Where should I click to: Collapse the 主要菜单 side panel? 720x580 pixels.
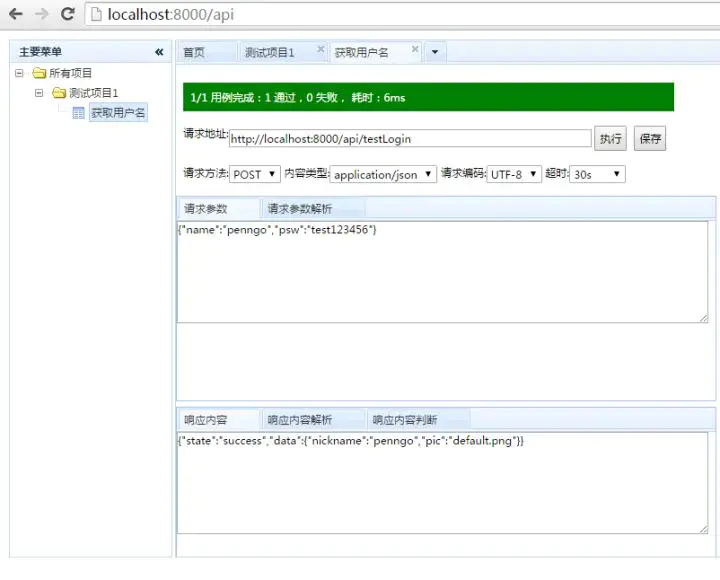[x=159, y=52]
